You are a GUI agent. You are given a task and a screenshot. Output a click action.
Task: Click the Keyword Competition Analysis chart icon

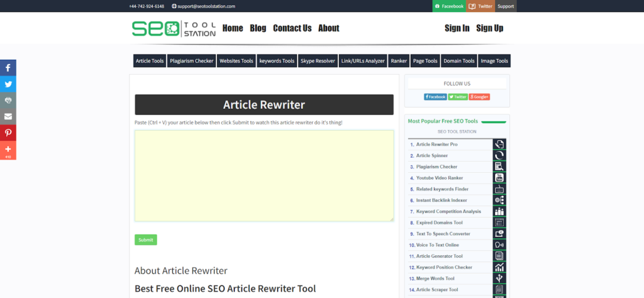pos(499,211)
